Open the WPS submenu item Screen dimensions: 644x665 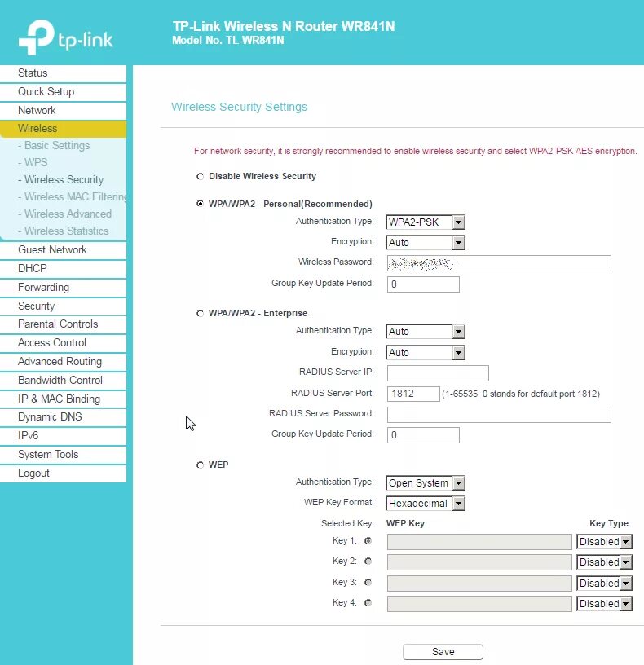(x=36, y=162)
